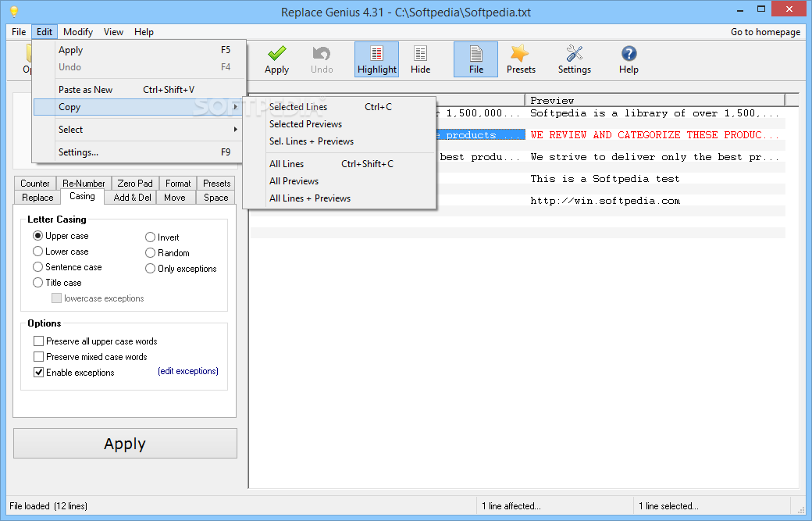Choose All Lines + Previews entry
The image size is (812, 521).
click(x=339, y=198)
